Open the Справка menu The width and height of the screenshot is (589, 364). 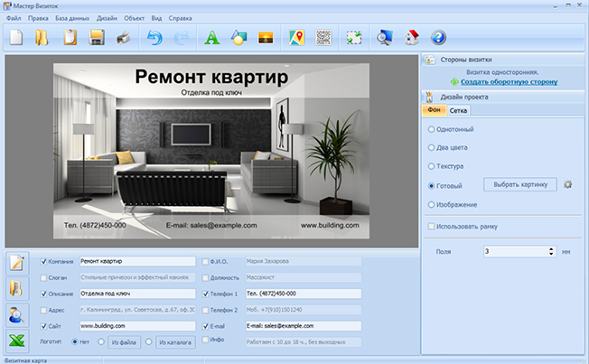pyautogui.click(x=181, y=18)
